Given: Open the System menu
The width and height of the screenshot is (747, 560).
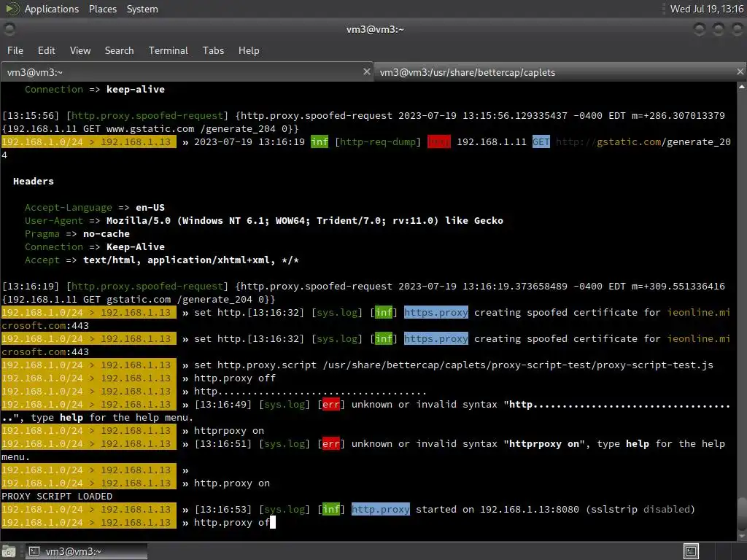Looking at the screenshot, I should coord(142,9).
